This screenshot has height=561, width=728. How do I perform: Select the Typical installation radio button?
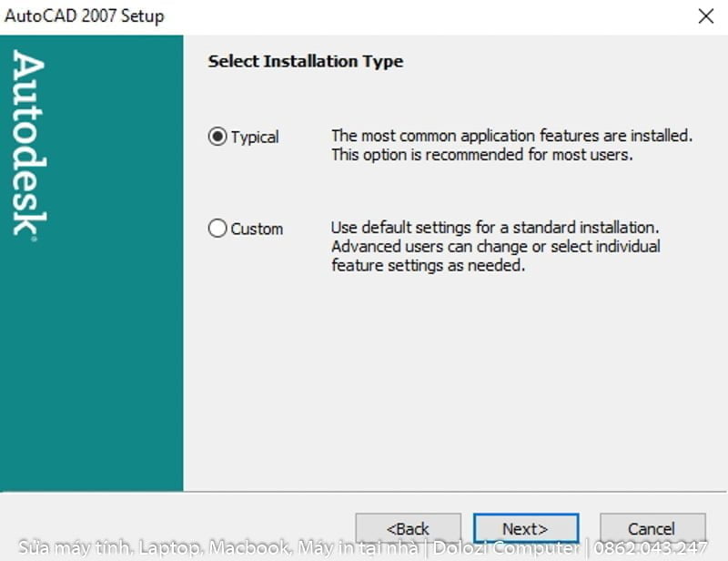pos(217,138)
